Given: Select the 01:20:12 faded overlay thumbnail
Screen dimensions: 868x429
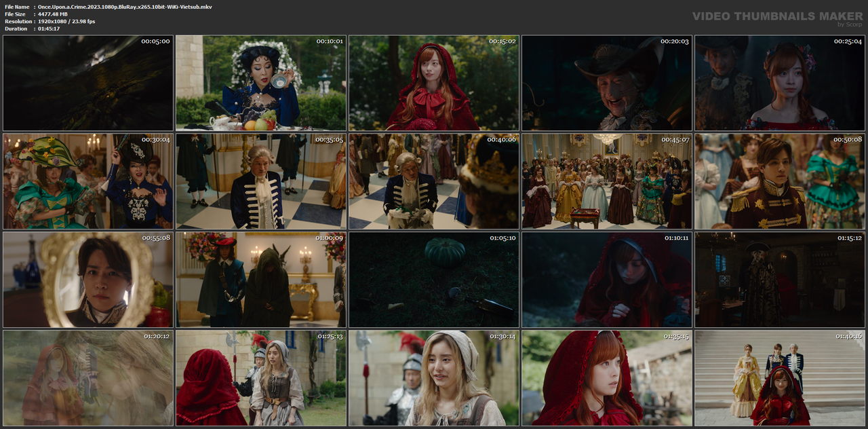Looking at the screenshot, I should 88,378.
